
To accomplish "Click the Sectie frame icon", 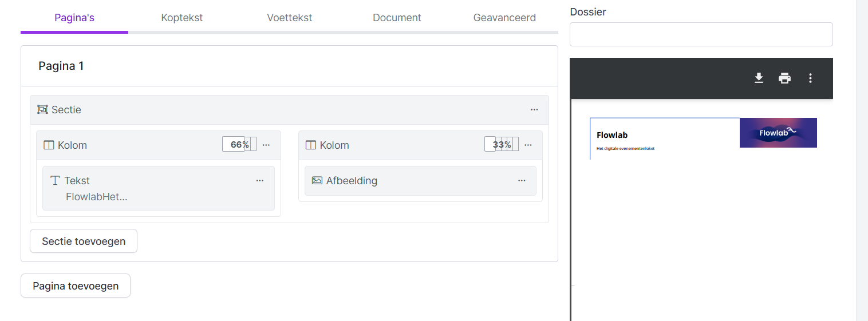I will 42,109.
